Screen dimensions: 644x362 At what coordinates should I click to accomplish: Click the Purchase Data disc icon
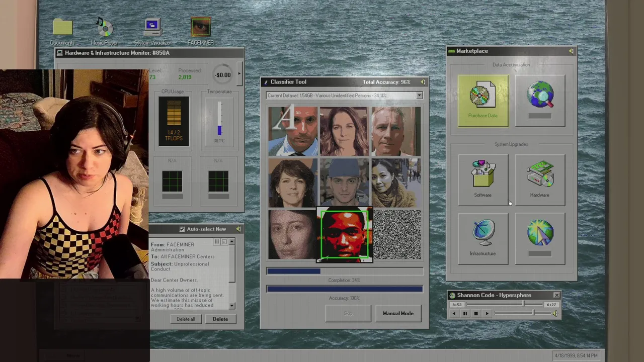pyautogui.click(x=483, y=101)
